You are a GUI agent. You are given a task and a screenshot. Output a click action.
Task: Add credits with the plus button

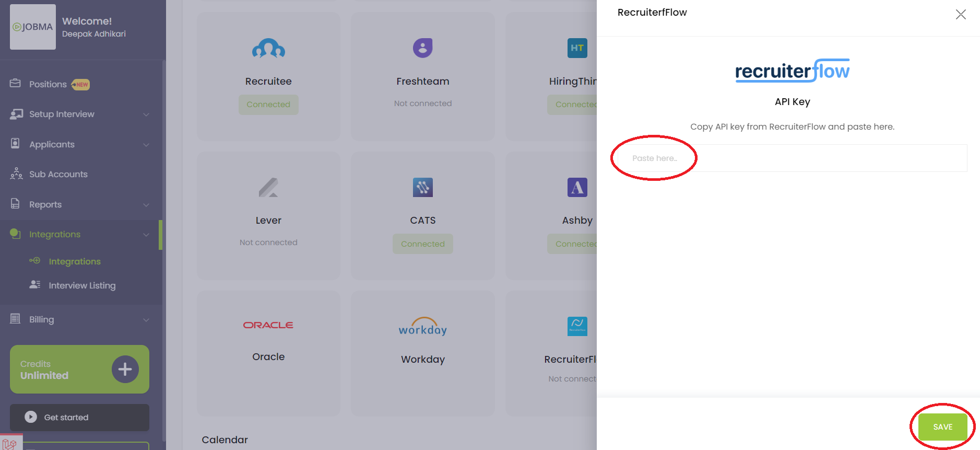125,370
